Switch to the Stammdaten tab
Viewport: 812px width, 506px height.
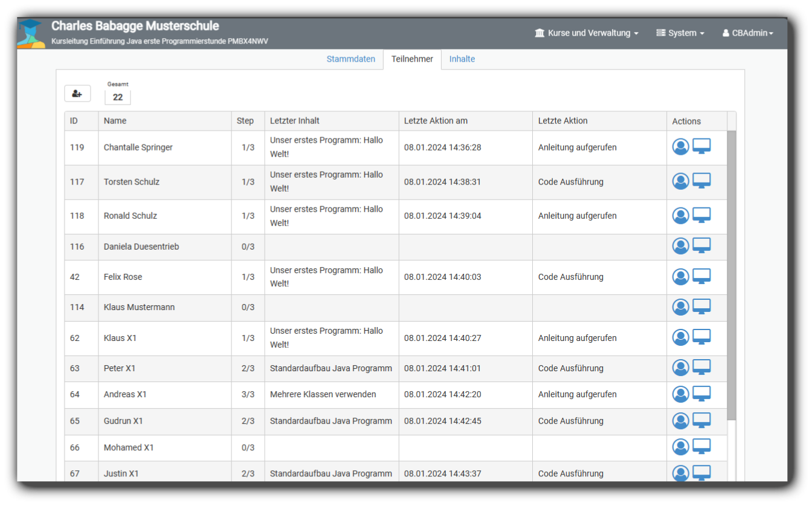(x=350, y=59)
